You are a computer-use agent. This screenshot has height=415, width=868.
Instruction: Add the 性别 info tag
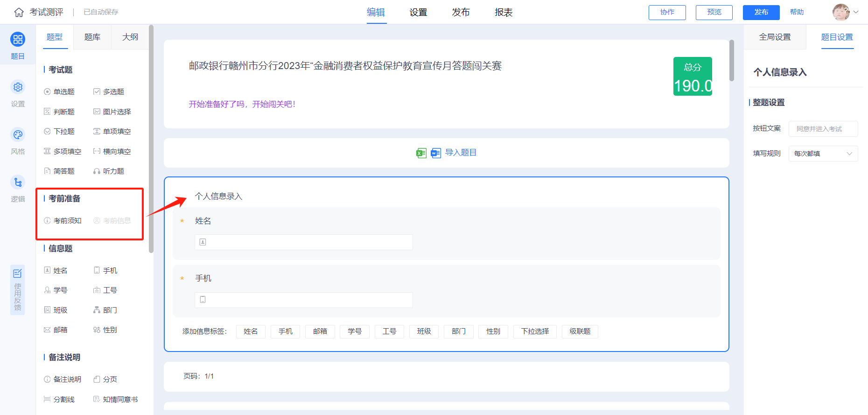tap(493, 331)
